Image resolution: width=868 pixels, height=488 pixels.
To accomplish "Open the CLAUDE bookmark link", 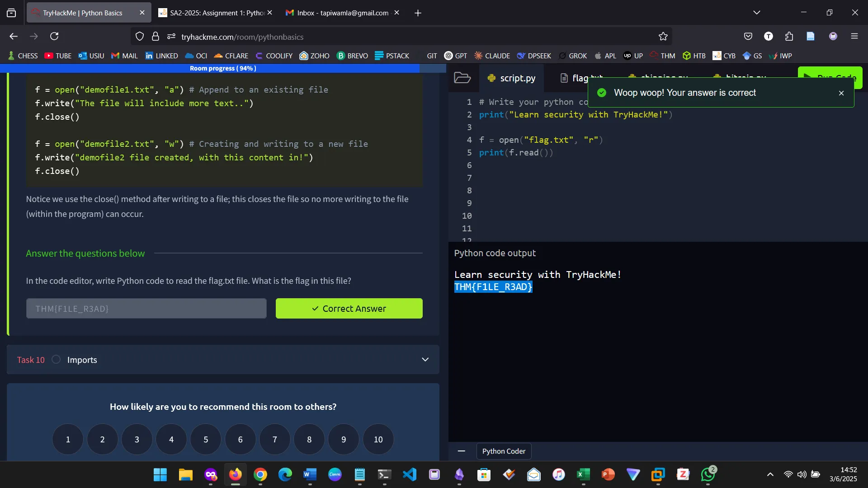I will point(492,56).
